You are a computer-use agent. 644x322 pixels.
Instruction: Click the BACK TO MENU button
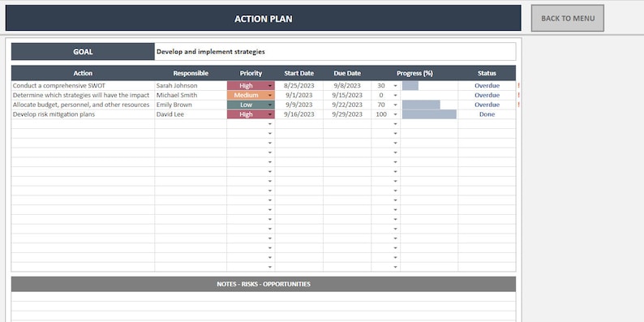567,18
